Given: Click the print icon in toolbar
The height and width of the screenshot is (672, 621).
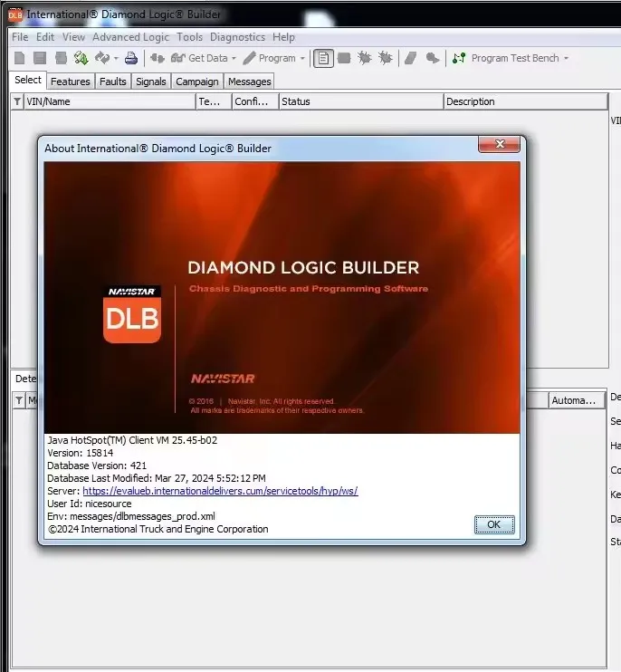Looking at the screenshot, I should point(131,58).
